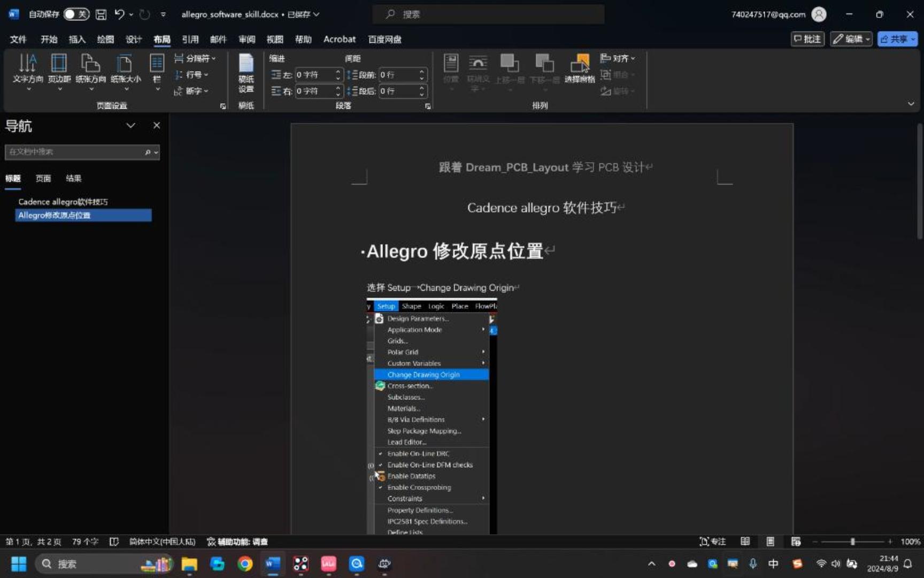This screenshot has height=578, width=924.
Task: Open Google Chrome from taskbar
Action: [x=245, y=564]
